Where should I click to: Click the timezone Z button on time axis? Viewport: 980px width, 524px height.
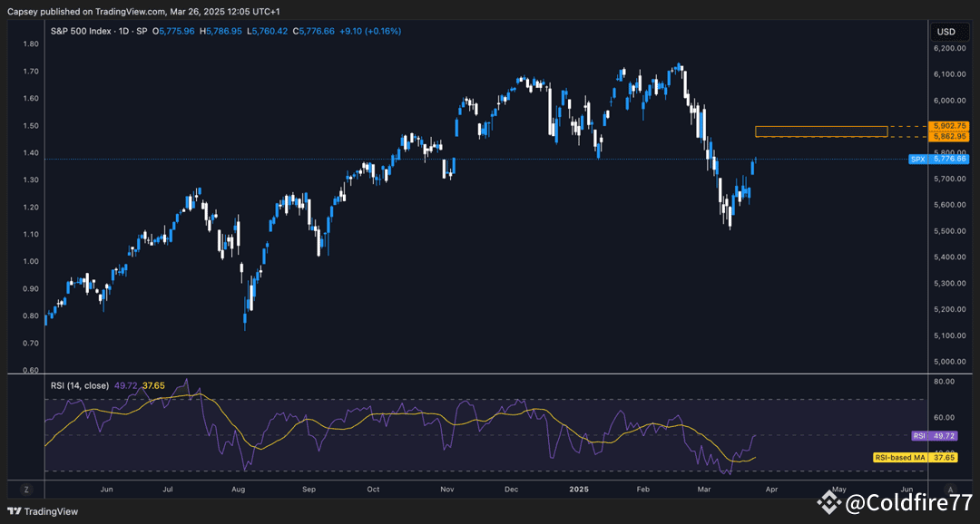tap(27, 489)
